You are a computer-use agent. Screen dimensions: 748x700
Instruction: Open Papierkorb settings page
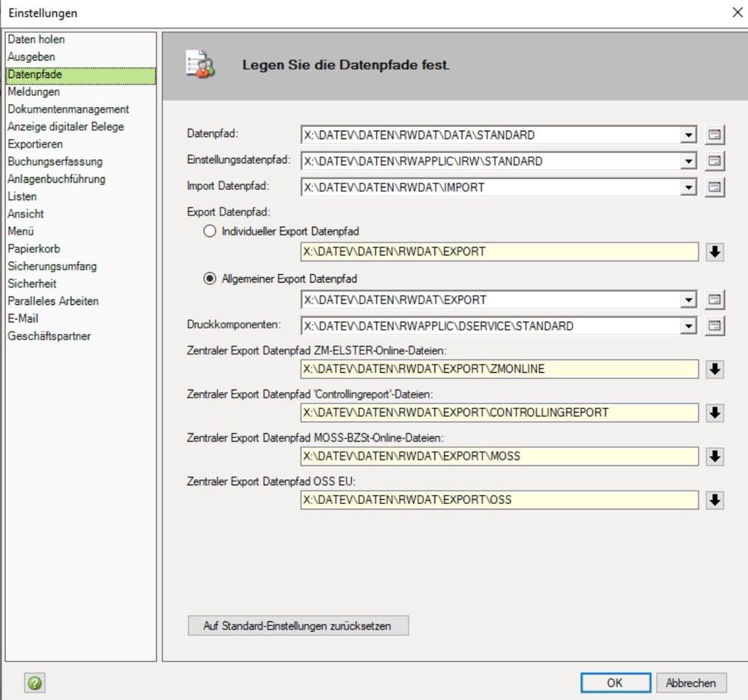(x=81, y=249)
